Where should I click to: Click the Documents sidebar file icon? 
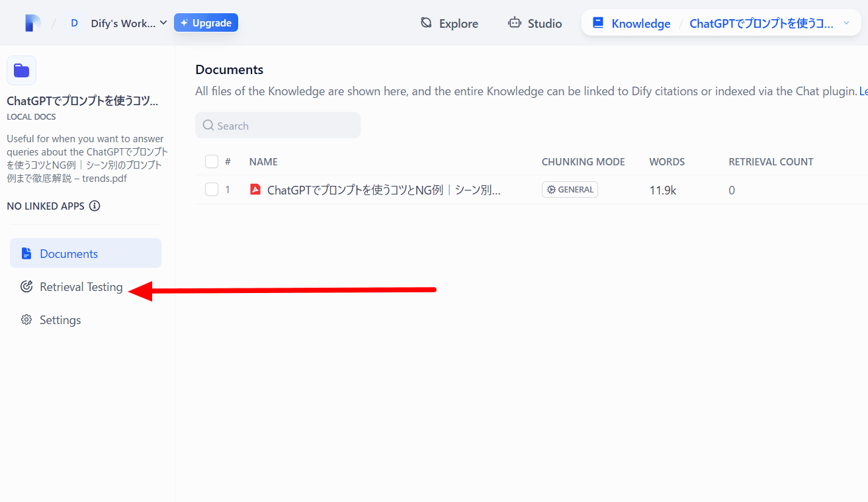26,253
